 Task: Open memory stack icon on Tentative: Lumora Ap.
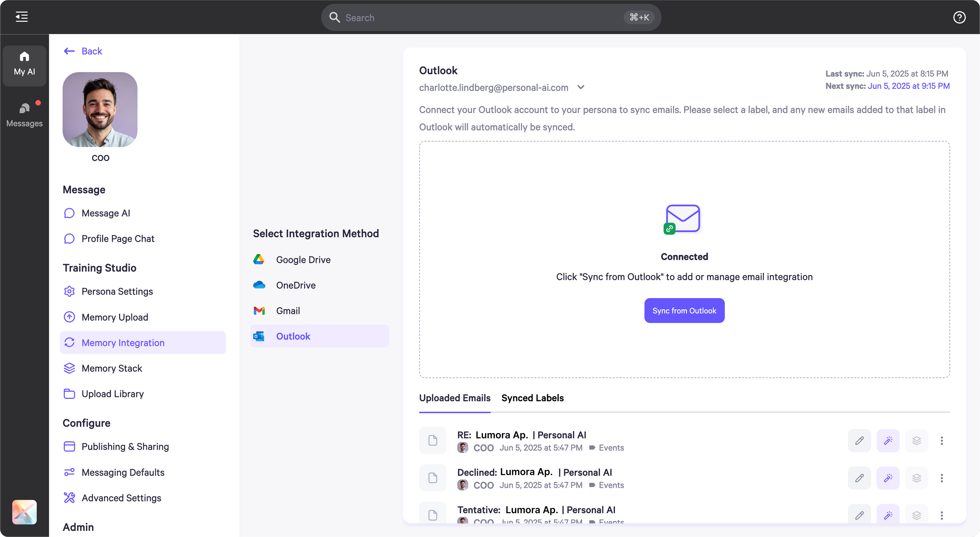pos(917,515)
